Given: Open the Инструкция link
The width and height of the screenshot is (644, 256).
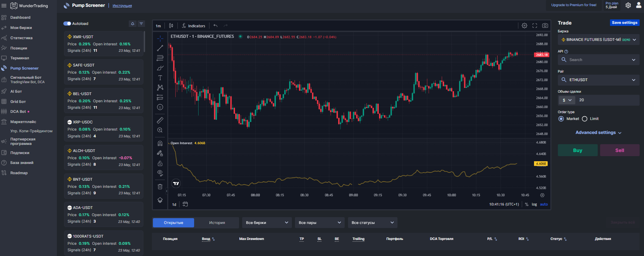Looking at the screenshot, I should click(122, 6).
